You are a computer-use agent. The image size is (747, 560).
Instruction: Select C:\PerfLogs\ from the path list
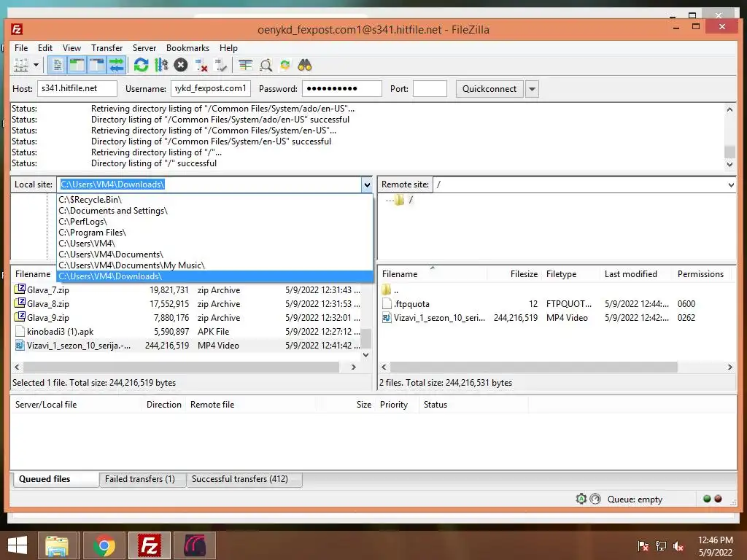214,222
